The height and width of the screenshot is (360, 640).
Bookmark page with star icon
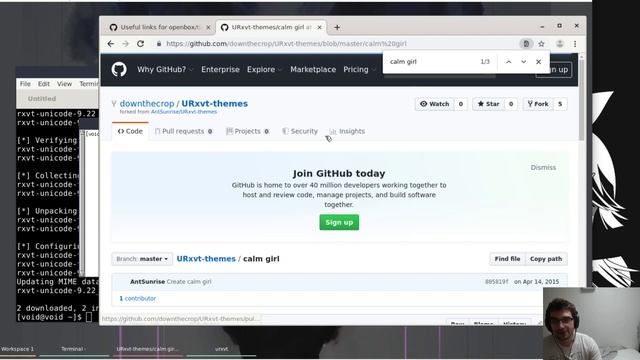541,44
